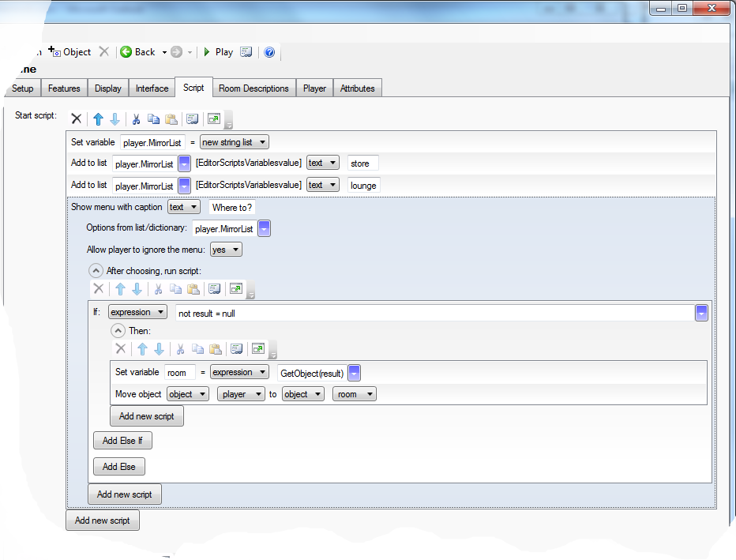Switch to the Room Descriptions tab
Image resolution: width=736 pixels, height=560 pixels.
pos(253,88)
